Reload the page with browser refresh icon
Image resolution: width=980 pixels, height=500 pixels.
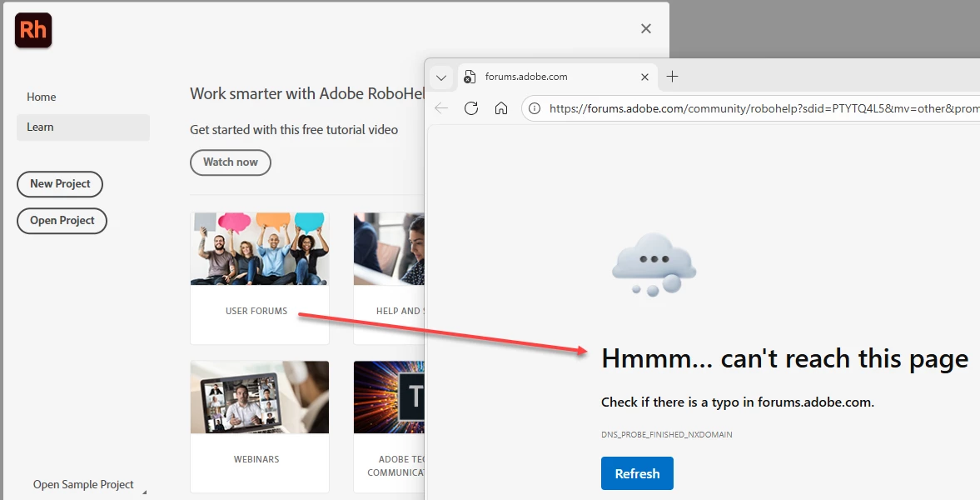pyautogui.click(x=471, y=108)
